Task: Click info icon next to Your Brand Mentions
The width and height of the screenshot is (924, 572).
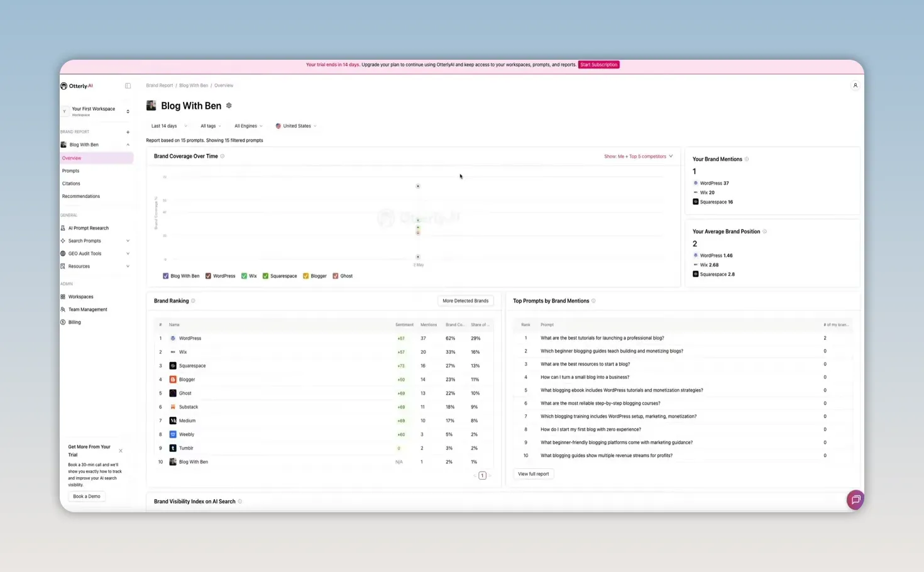Action: click(x=747, y=159)
